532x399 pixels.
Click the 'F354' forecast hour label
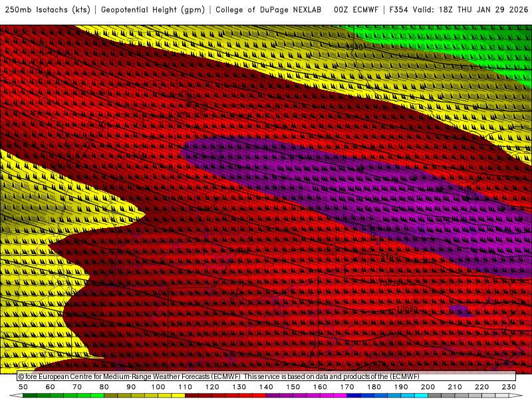(x=398, y=10)
